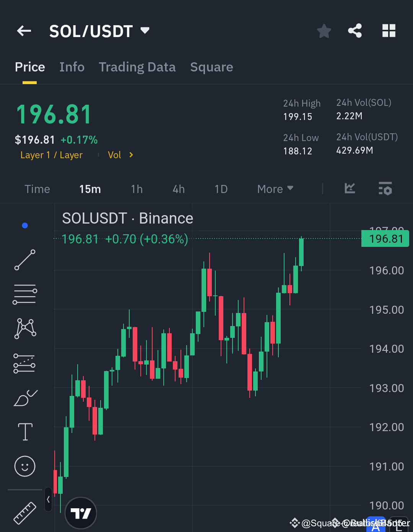Open the indicator settings icon beside the timeframes
The height and width of the screenshot is (532, 413).
click(x=385, y=188)
